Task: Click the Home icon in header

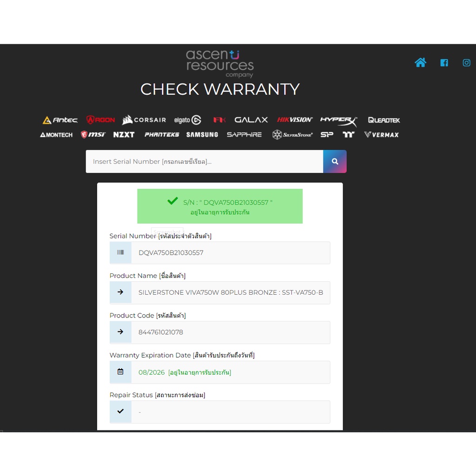Action: click(x=420, y=63)
